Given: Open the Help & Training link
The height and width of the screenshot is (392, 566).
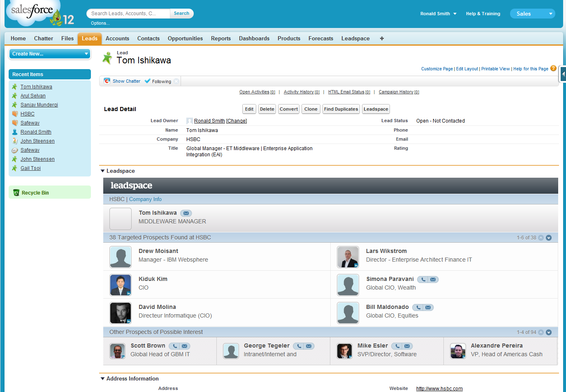Looking at the screenshot, I should (x=483, y=14).
